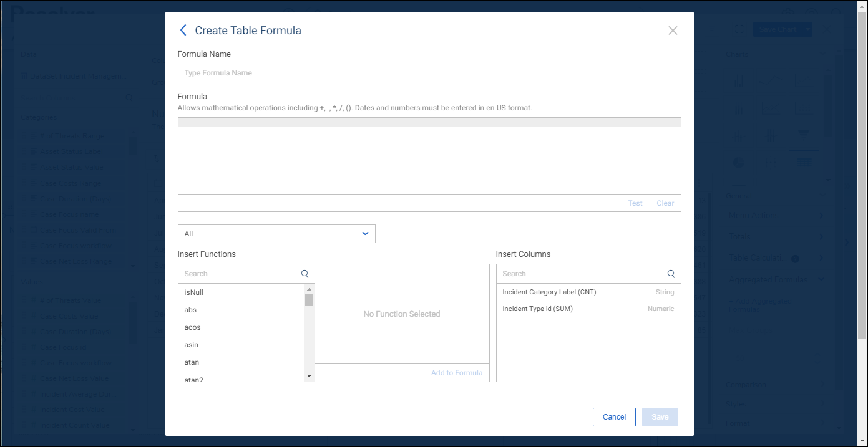Click the search magnifier icon in Insert Columns
The width and height of the screenshot is (868, 447).
671,274
